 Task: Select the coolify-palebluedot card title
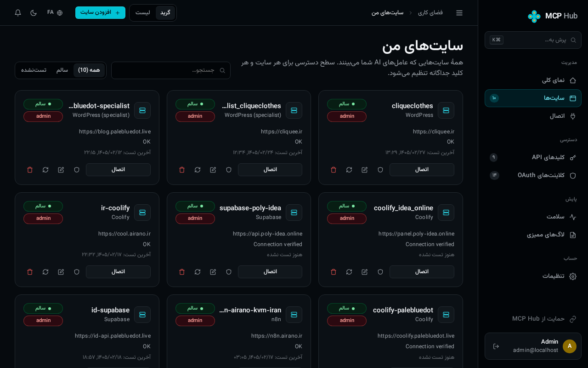[x=403, y=310]
